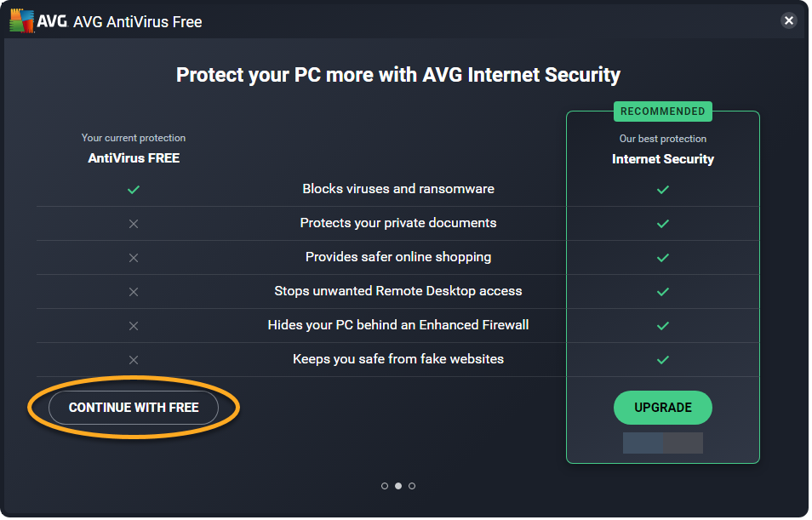This screenshot has height=520, width=812.
Task: Select the first pagination dot
Action: pyautogui.click(x=385, y=485)
